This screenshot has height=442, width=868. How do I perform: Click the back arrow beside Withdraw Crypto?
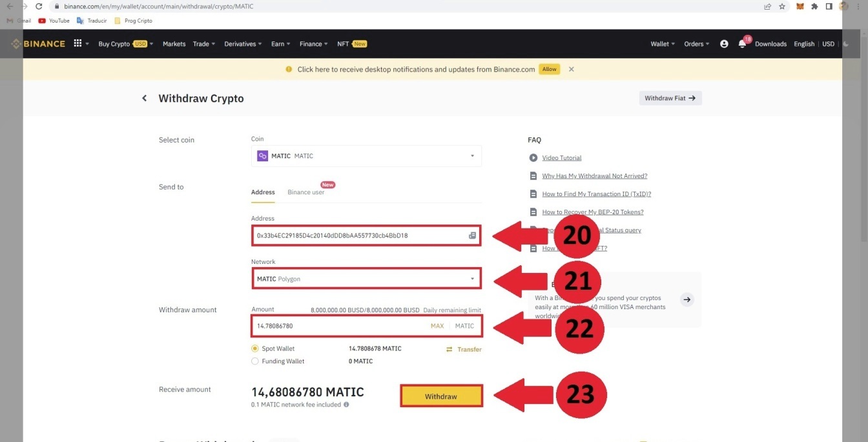pyautogui.click(x=145, y=98)
